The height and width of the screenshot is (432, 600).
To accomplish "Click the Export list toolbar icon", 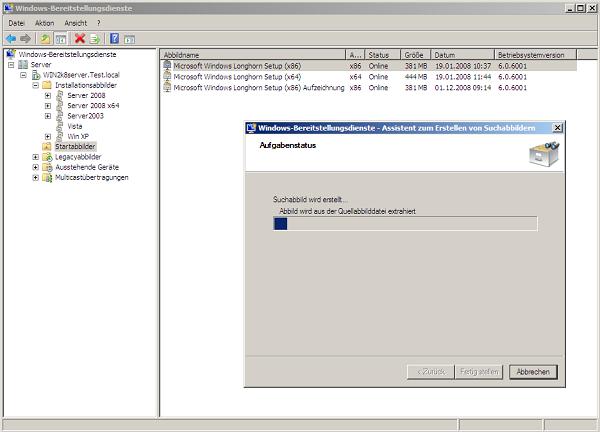I will (95, 39).
